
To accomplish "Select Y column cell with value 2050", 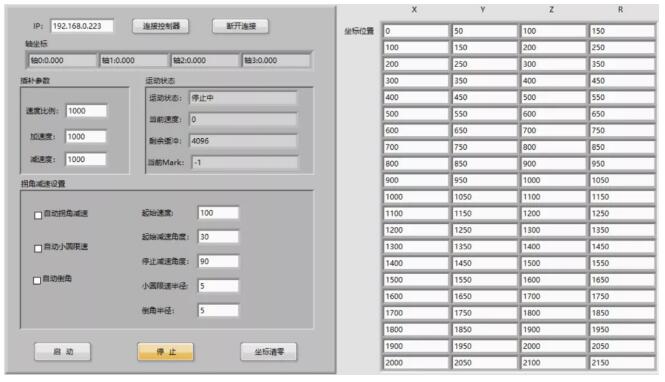I will (x=484, y=362).
